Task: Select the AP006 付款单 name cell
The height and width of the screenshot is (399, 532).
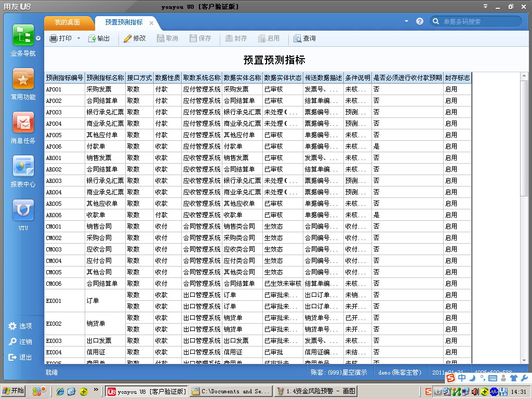Action: click(105, 146)
